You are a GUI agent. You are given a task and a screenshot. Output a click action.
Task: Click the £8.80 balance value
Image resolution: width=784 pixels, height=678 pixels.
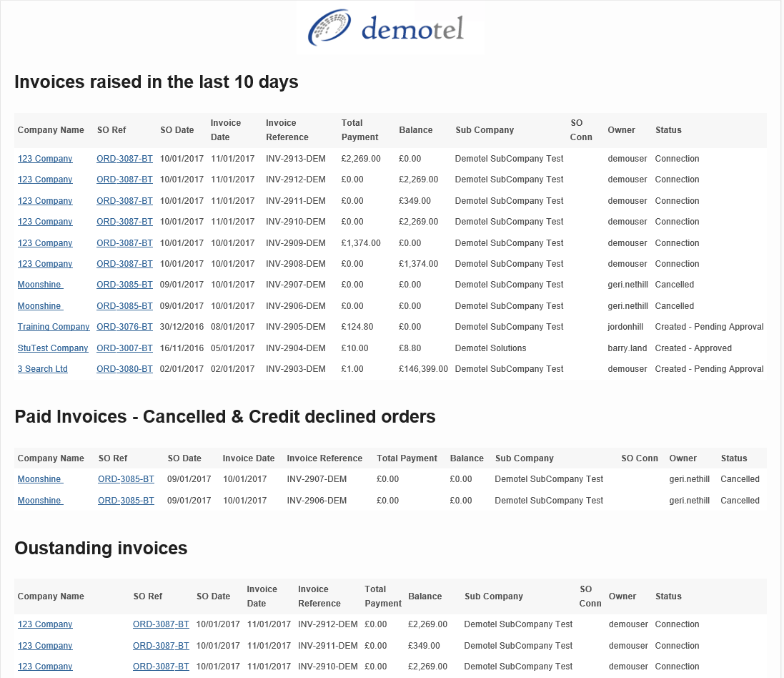coord(410,348)
